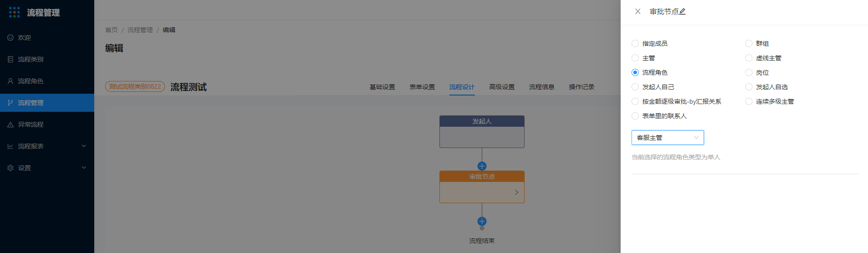Click the 异常流程 warning triangle icon
868x253 pixels.
pyautogui.click(x=10, y=124)
